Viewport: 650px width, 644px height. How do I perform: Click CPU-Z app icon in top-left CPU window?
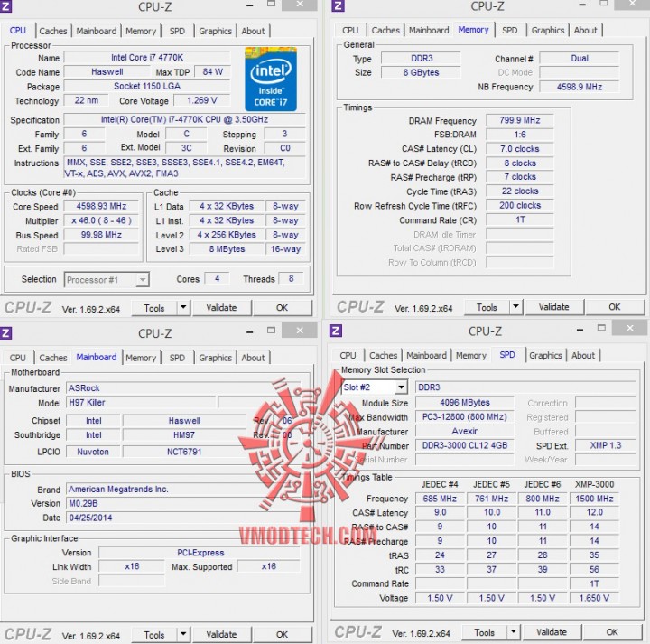(5, 5)
